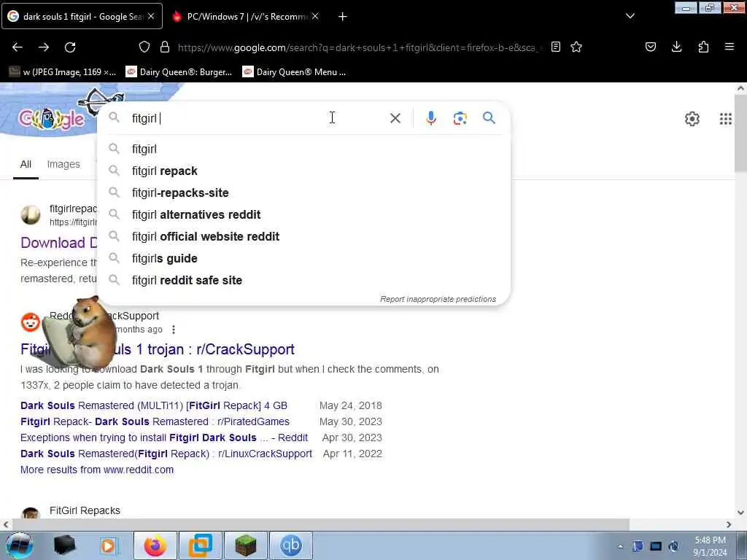The height and width of the screenshot is (560, 747).
Task: Click the vertical page scrollbar thumb
Action: [740, 133]
